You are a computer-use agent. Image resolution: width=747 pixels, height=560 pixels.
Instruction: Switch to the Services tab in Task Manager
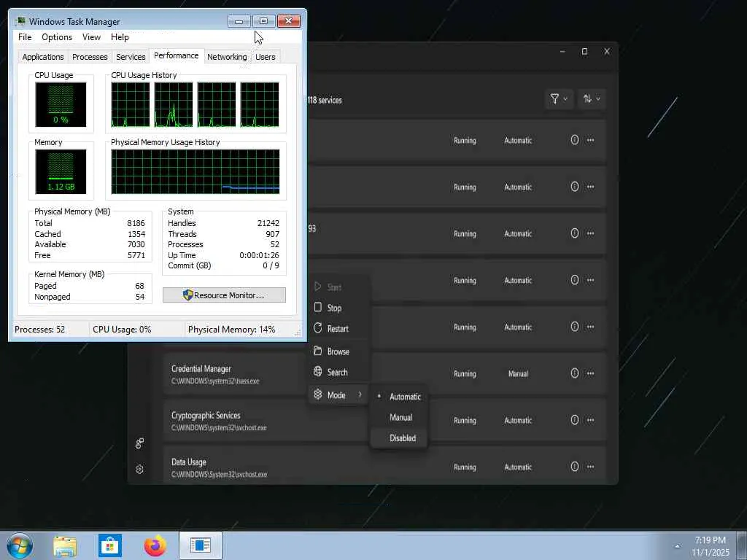pos(131,57)
